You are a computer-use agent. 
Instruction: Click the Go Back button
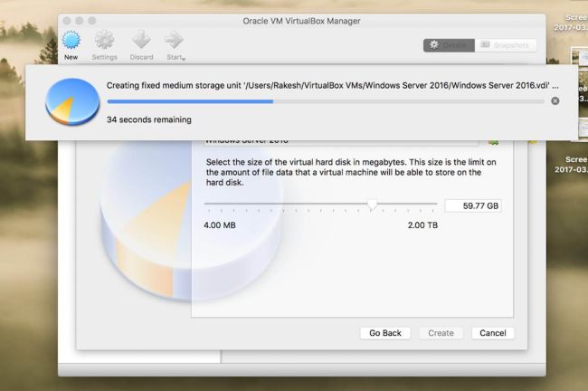pos(385,333)
